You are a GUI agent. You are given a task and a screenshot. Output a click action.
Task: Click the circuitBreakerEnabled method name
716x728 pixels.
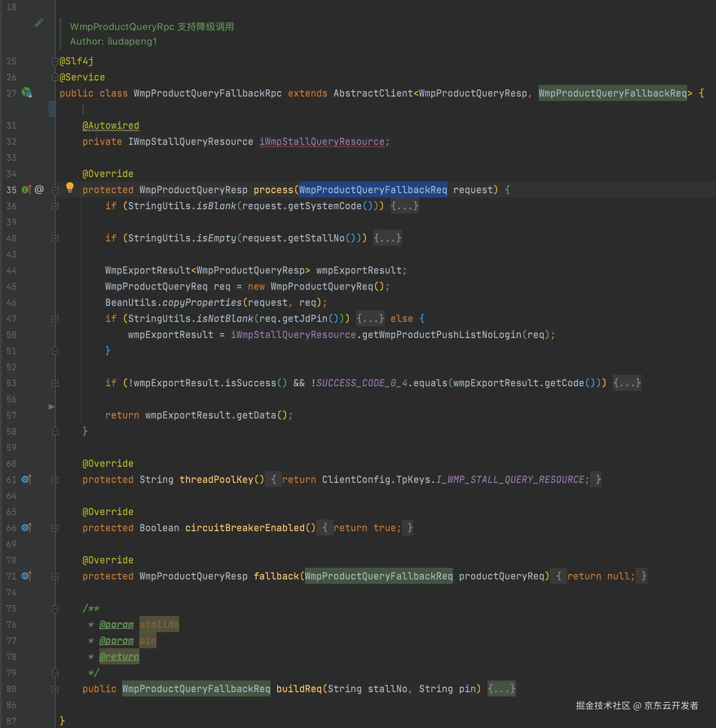pos(245,528)
